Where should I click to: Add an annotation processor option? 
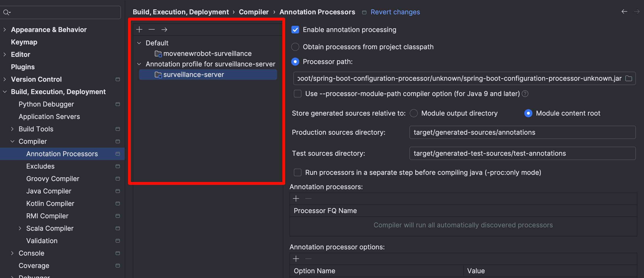coord(296,258)
